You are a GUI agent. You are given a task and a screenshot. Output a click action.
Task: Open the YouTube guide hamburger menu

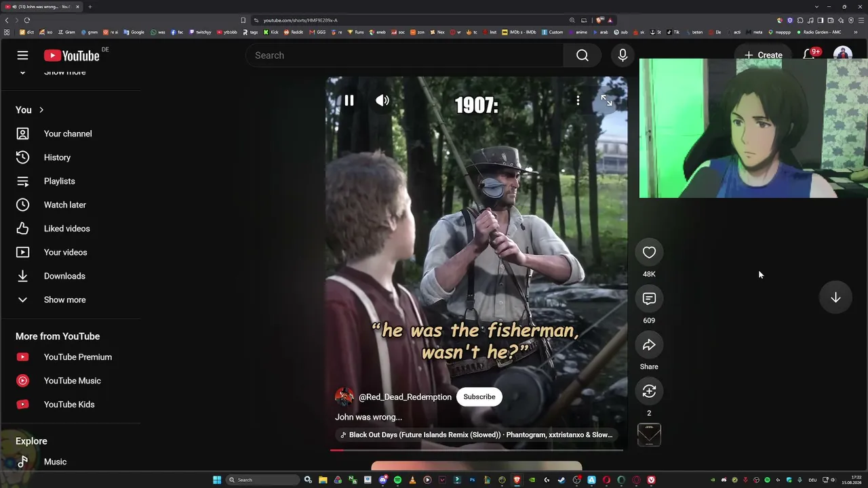(x=22, y=56)
